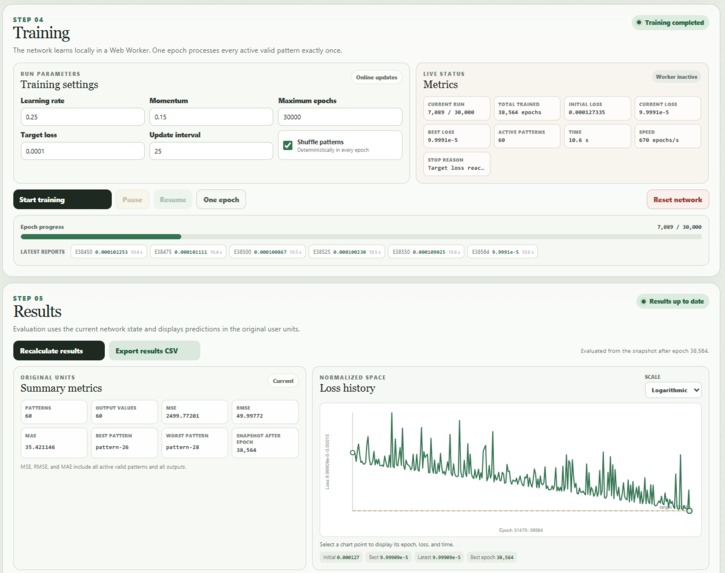725x573 pixels.
Task: Click the E38500 latest report chip
Action: pyautogui.click(x=267, y=252)
